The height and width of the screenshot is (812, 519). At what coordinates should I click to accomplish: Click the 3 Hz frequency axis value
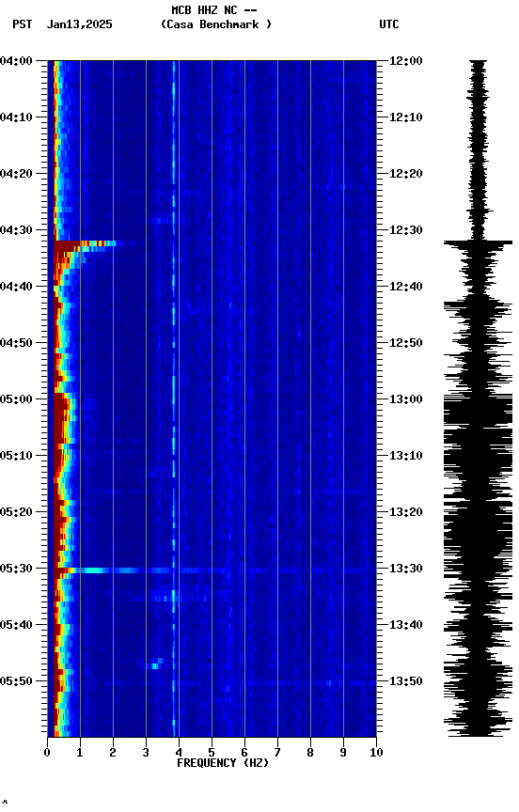[x=146, y=753]
